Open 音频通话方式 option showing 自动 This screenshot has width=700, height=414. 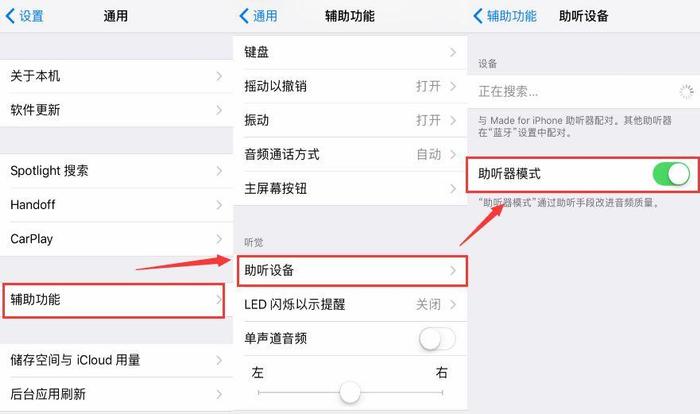coord(350,155)
